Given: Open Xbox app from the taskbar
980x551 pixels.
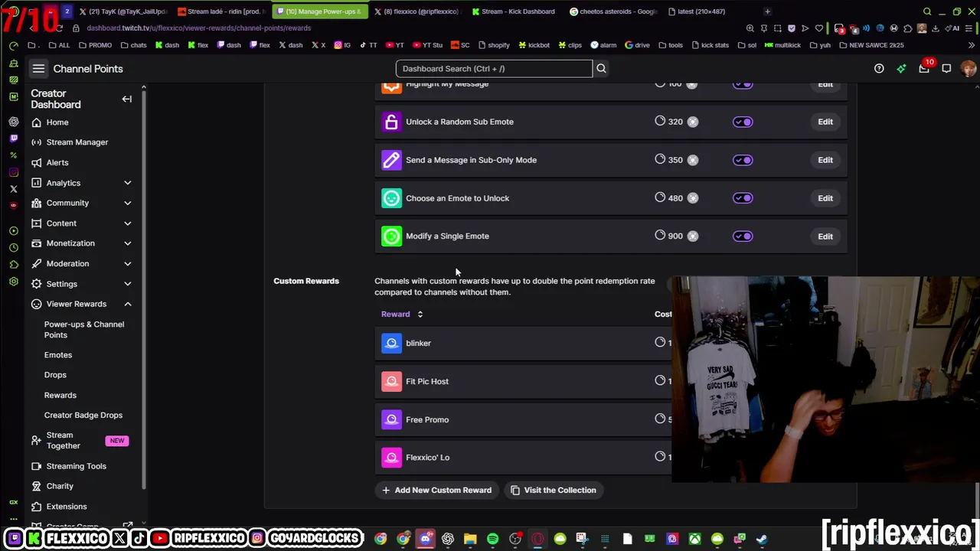Looking at the screenshot, I should click(694, 539).
